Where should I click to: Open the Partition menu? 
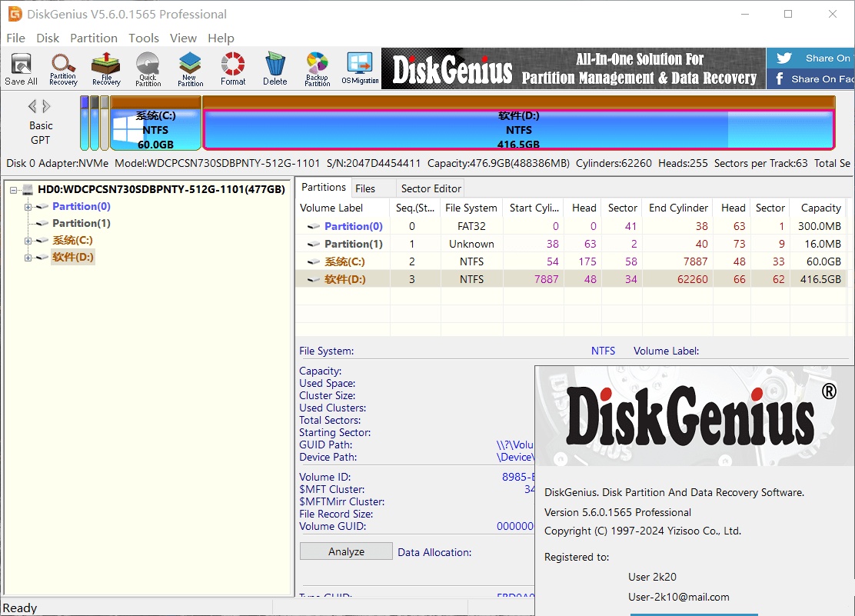tap(94, 38)
